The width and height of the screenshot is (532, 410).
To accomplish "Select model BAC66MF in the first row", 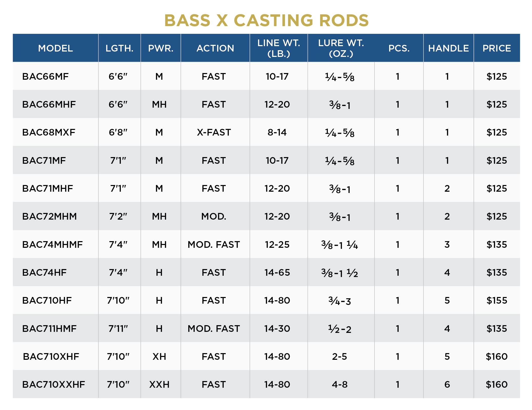I will pos(45,76).
